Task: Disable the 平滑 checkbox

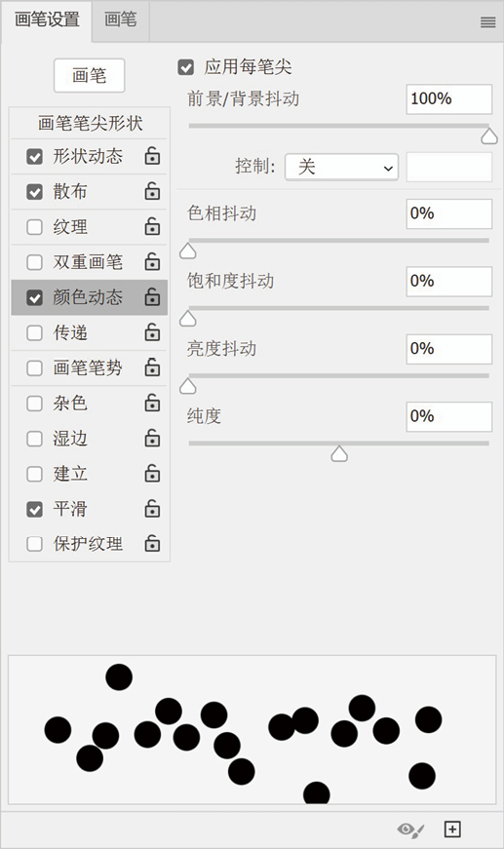Action: coord(35,509)
